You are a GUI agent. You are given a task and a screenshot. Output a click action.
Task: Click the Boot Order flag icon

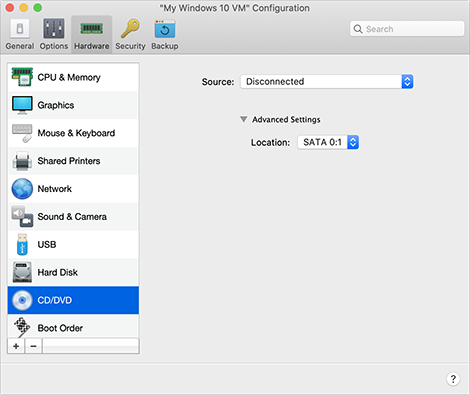pyautogui.click(x=22, y=327)
